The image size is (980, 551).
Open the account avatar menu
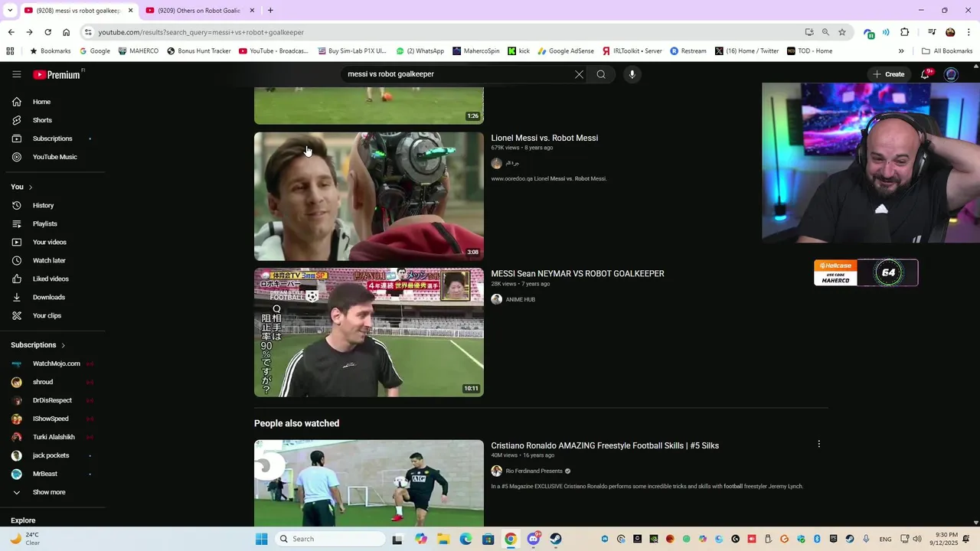[x=951, y=74]
